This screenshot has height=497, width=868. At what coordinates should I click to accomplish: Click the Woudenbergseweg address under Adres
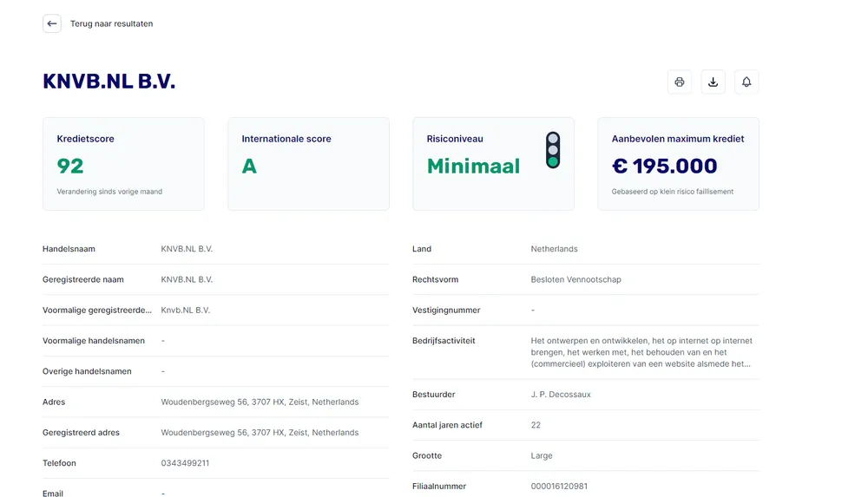(x=260, y=402)
